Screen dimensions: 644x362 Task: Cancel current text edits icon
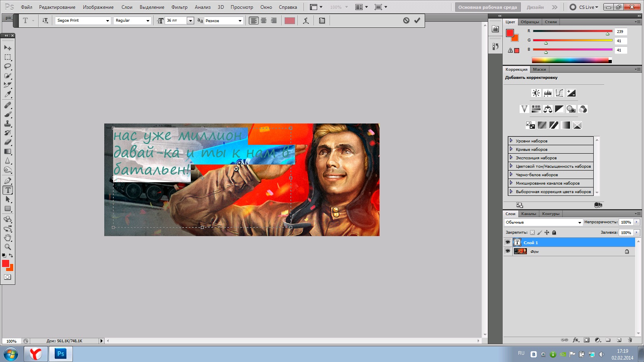click(406, 21)
